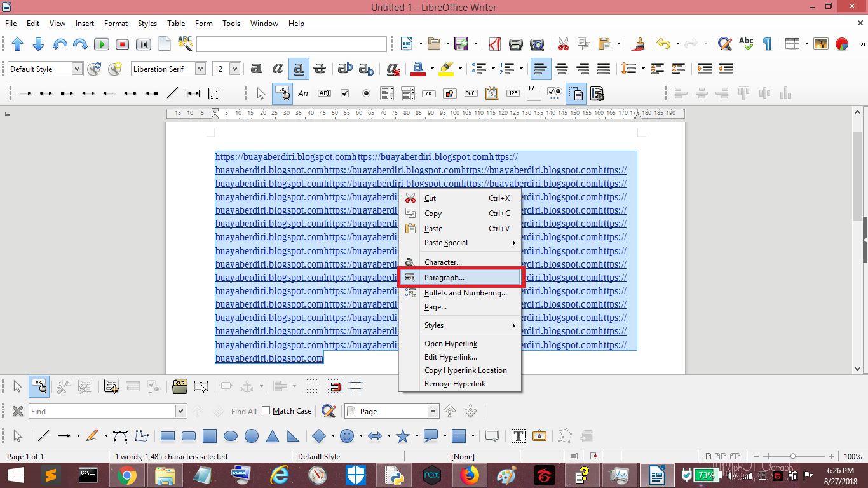Open the Tools menu

(x=231, y=24)
